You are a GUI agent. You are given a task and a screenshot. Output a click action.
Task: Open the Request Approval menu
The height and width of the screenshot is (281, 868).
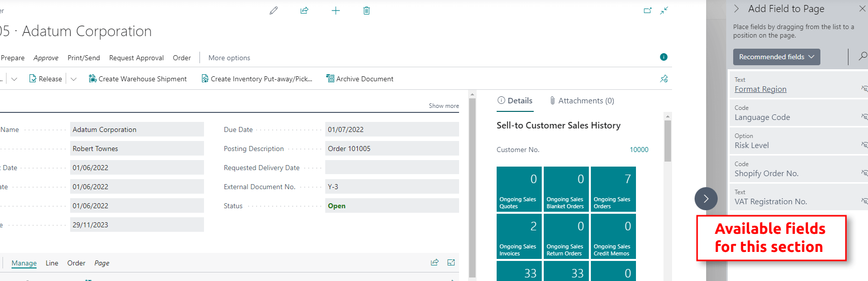click(136, 58)
